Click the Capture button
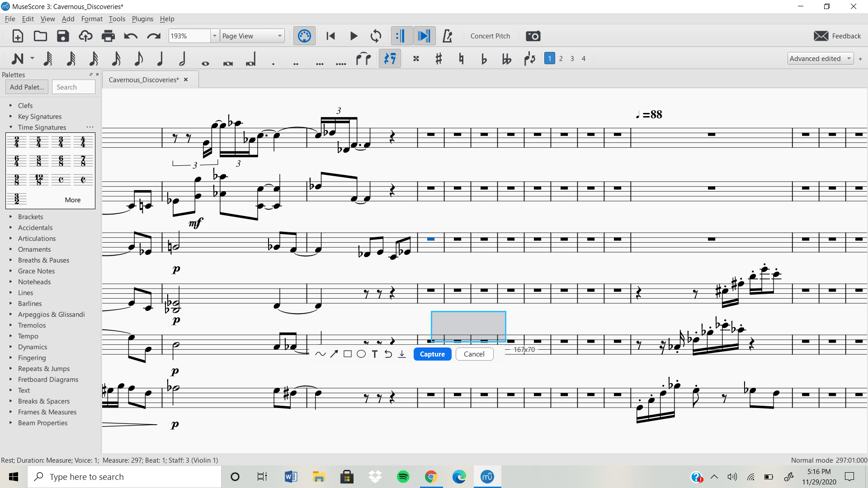Viewport: 868px width, 488px height. coord(432,354)
